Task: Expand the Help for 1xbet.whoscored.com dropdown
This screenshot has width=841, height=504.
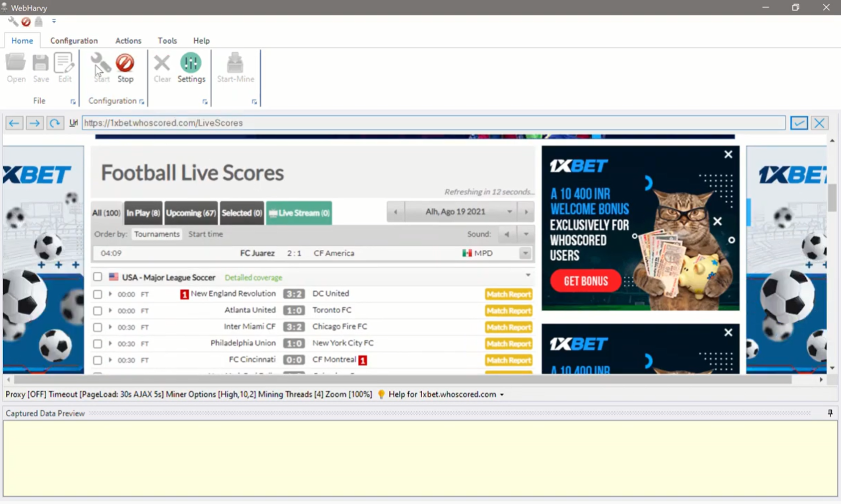Action: 502,395
